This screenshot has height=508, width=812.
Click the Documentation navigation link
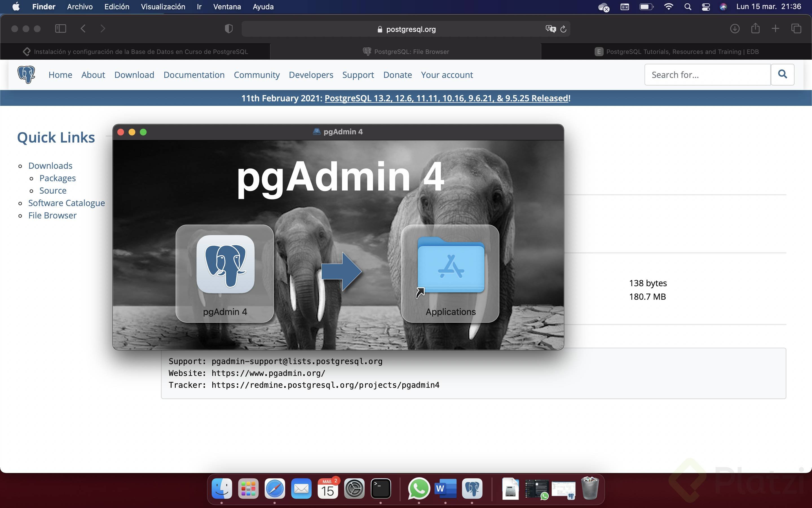(x=194, y=75)
